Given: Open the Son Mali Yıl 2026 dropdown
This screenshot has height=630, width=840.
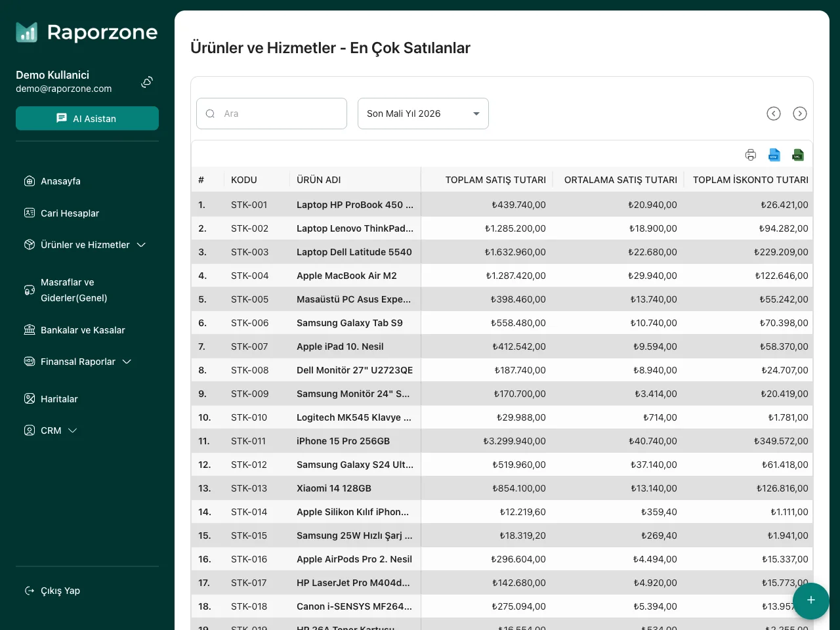Looking at the screenshot, I should (423, 114).
